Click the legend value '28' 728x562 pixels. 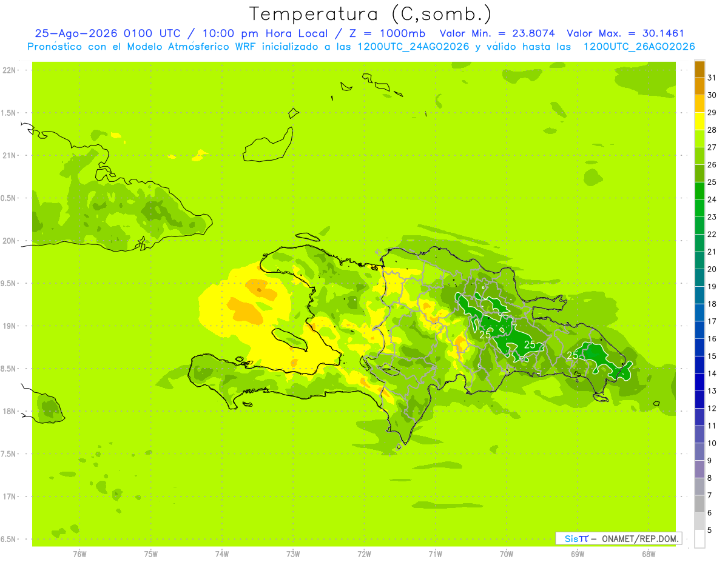[x=712, y=130]
